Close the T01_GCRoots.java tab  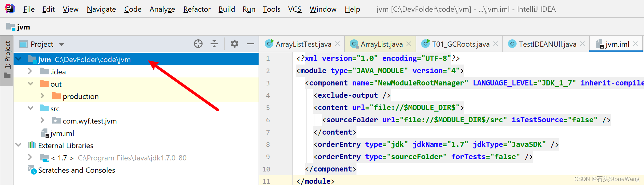coord(496,44)
